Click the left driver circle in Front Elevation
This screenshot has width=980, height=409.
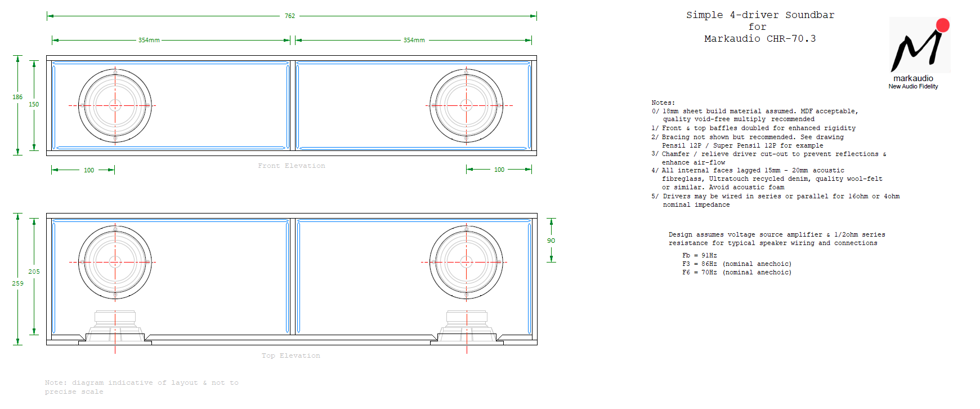[x=115, y=105]
